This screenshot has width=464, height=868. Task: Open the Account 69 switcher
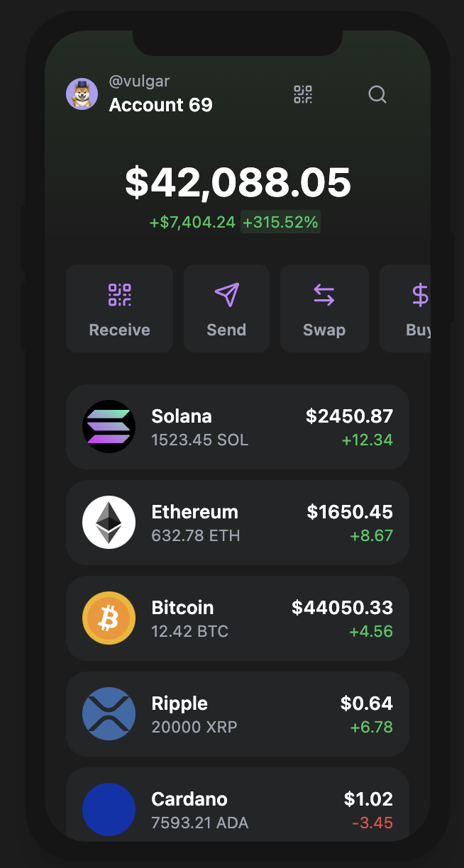tap(161, 105)
